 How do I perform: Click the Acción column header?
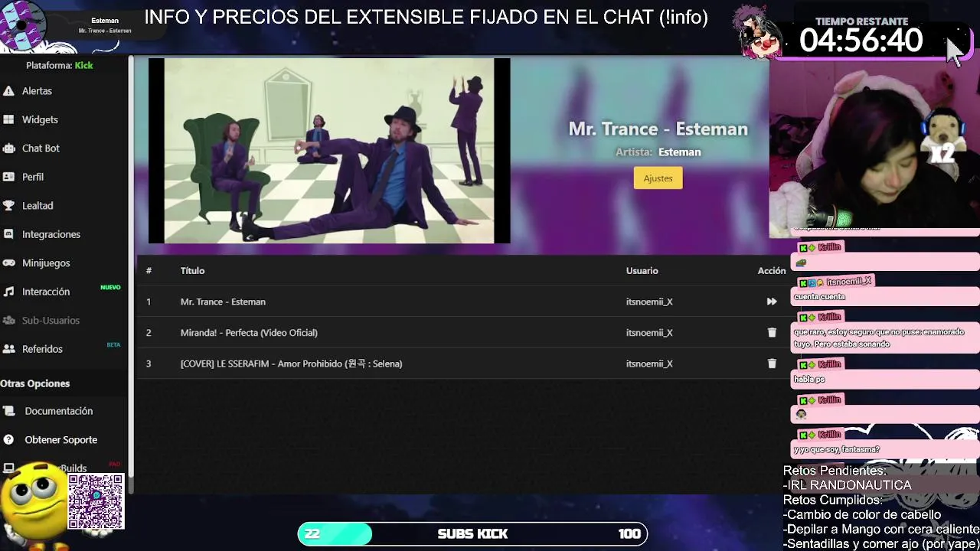point(772,271)
